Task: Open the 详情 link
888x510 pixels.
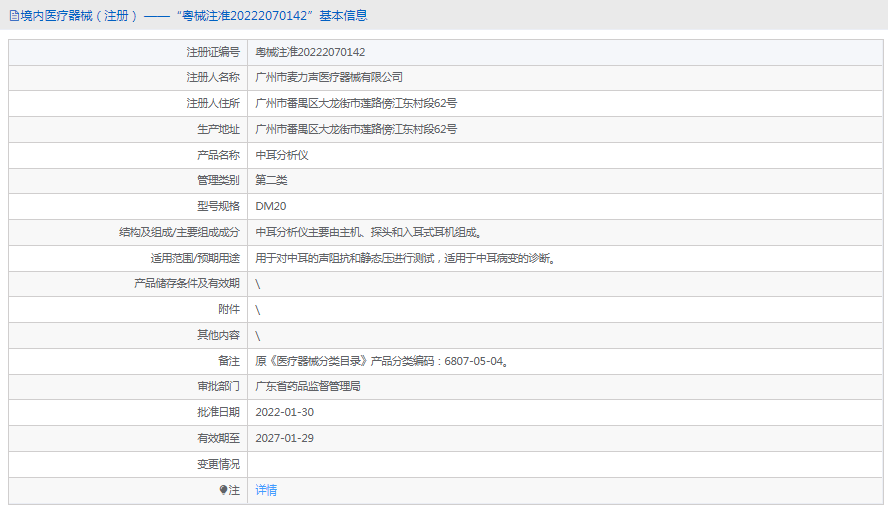Action: [266, 490]
